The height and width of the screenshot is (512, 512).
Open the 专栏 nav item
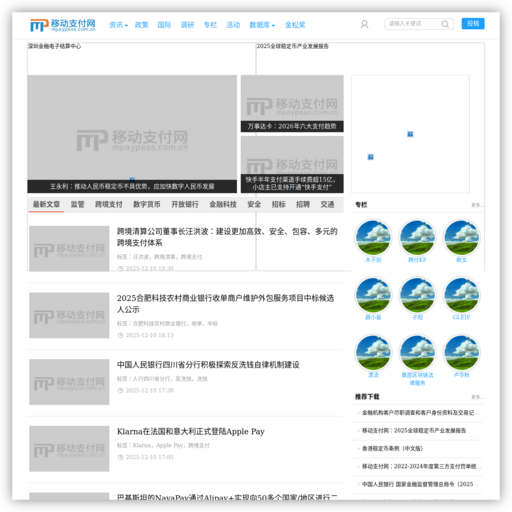tap(210, 25)
